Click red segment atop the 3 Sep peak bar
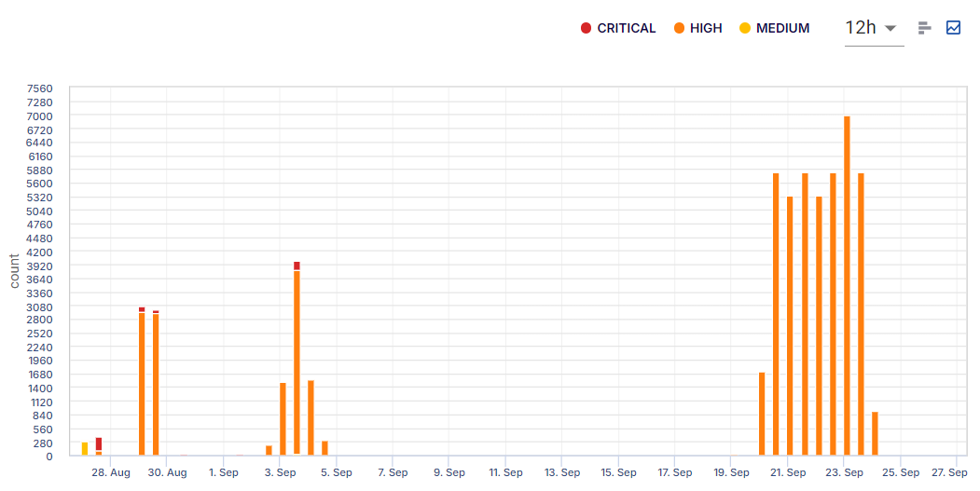The width and height of the screenshot is (980, 491). 297,266
